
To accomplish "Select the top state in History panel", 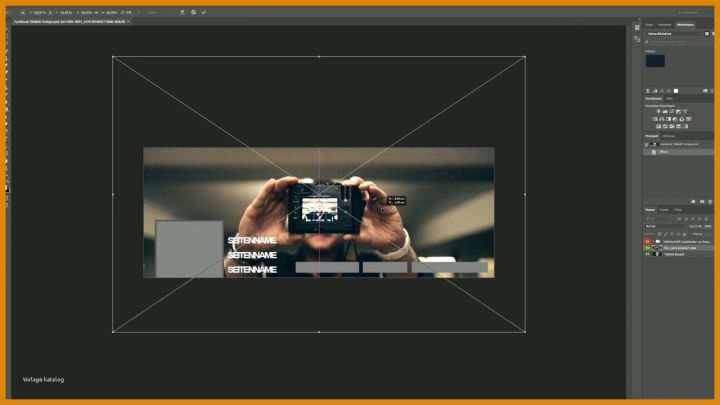I will (678, 144).
